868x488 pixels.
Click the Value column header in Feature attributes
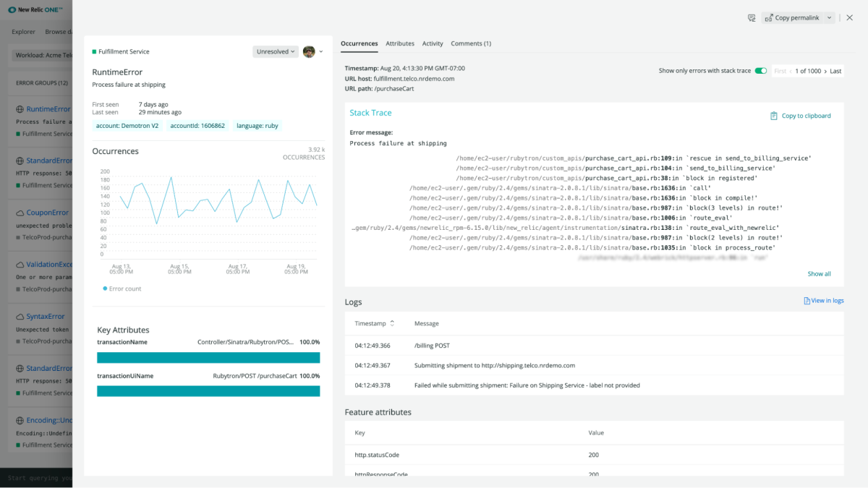coord(596,432)
